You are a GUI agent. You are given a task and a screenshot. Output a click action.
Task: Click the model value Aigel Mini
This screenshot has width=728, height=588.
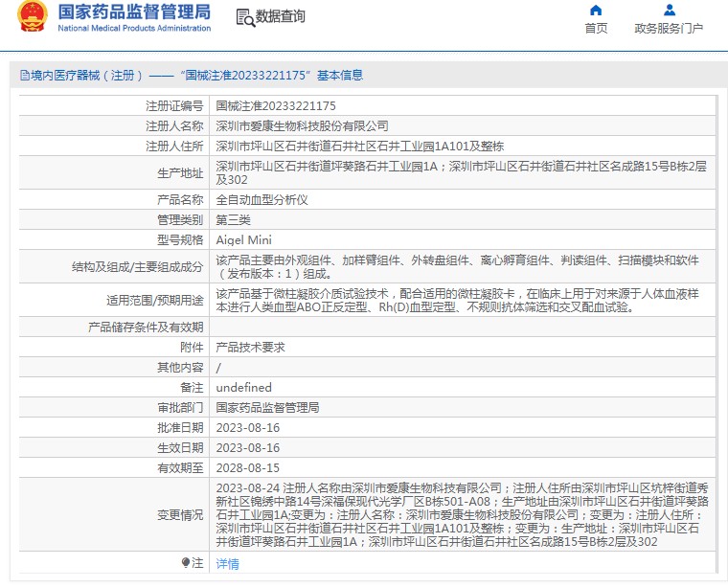click(243, 240)
